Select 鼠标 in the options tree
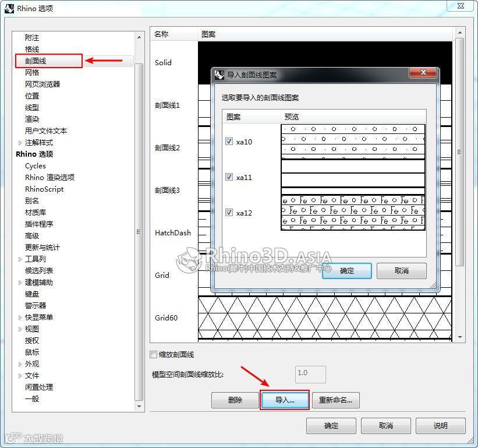The image size is (478, 448). pyautogui.click(x=32, y=352)
